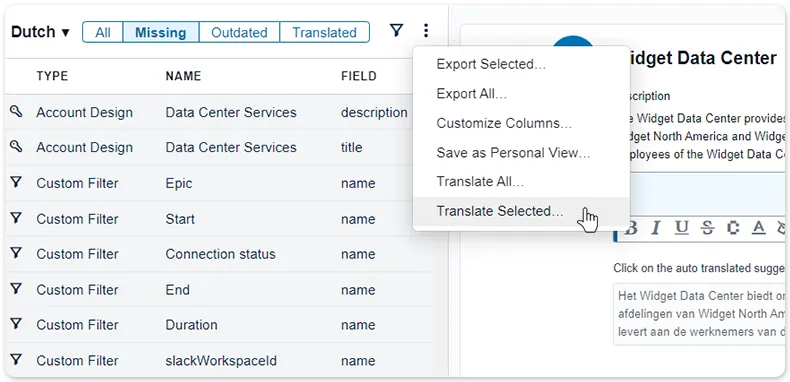Open the filter funnel icon in header
Image resolution: width=790 pixels, height=382 pixels.
[x=397, y=31]
